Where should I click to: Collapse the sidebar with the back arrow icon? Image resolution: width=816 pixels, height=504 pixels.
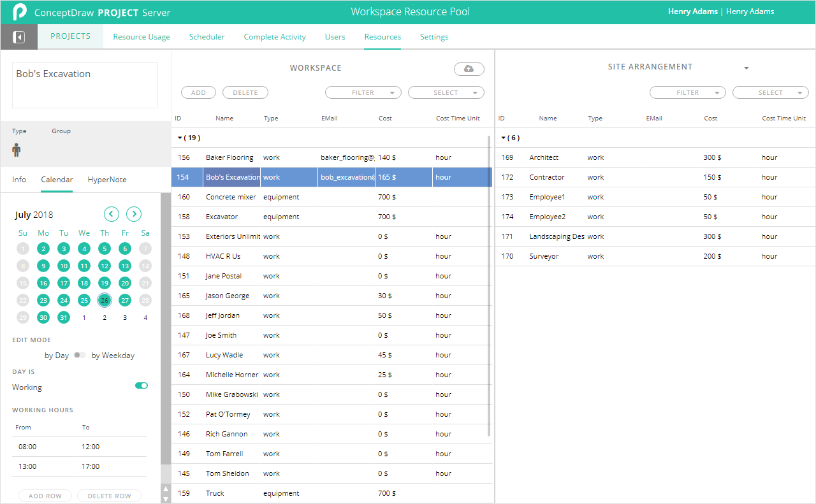point(19,38)
